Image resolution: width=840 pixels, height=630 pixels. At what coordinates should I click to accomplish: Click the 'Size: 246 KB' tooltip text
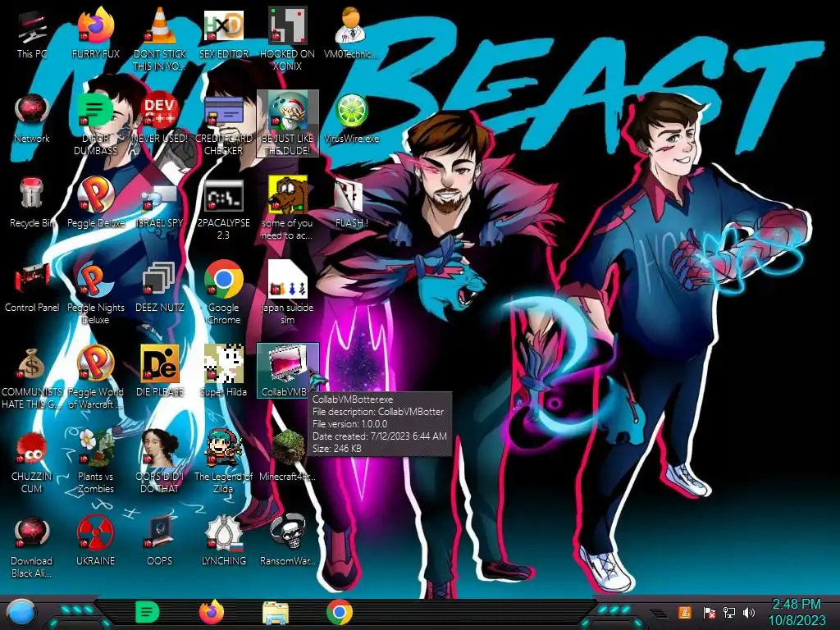click(x=337, y=449)
